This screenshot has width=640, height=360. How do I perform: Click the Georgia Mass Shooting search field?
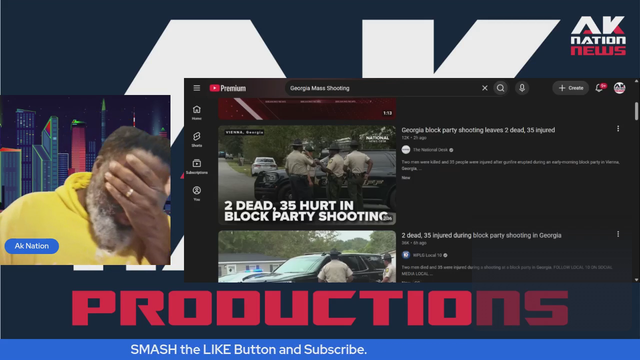tap(384, 88)
